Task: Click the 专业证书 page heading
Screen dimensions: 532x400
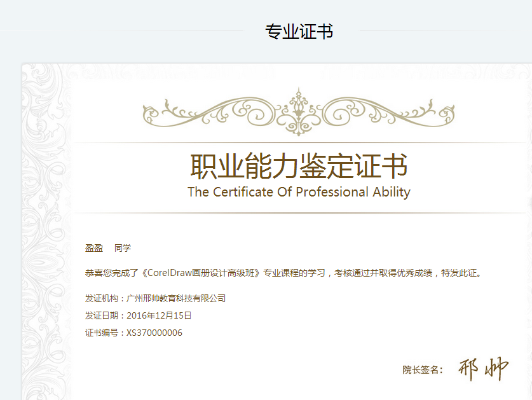Action: pyautogui.click(x=299, y=32)
